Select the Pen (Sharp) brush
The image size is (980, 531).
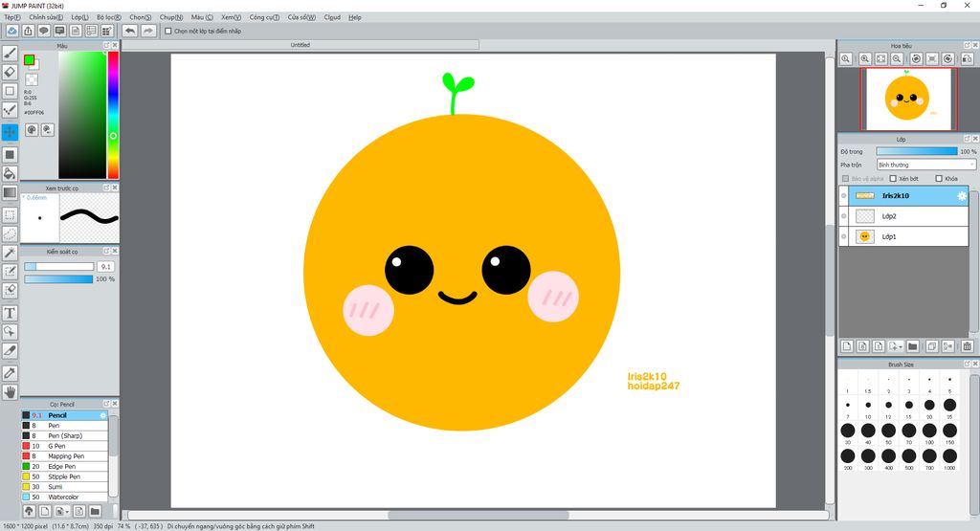64,436
